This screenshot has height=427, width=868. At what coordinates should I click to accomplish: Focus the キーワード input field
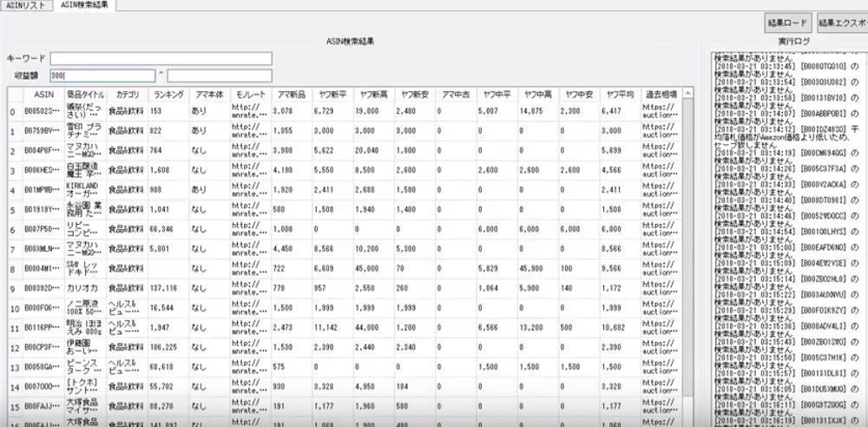(x=161, y=59)
